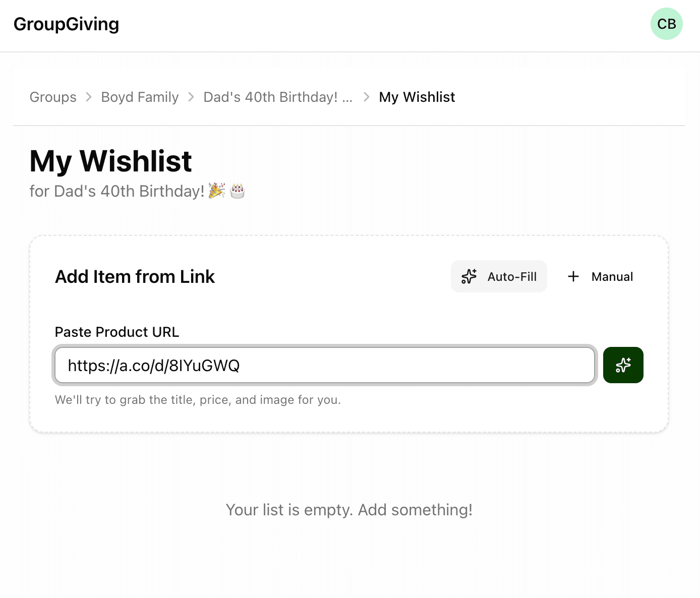Click the chevron between Groups and Boyd Family
The width and height of the screenshot is (700, 598).
[x=89, y=97]
